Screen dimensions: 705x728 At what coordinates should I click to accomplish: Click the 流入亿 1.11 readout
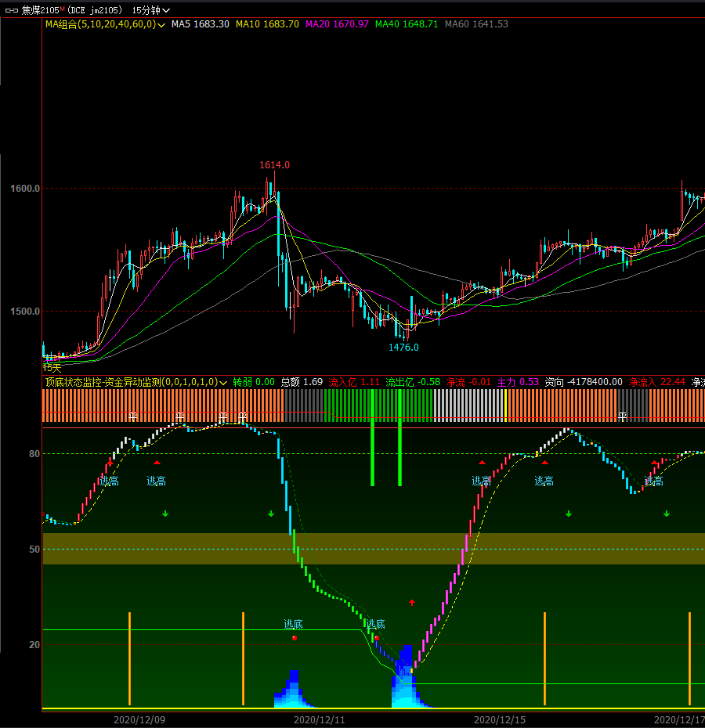point(354,382)
